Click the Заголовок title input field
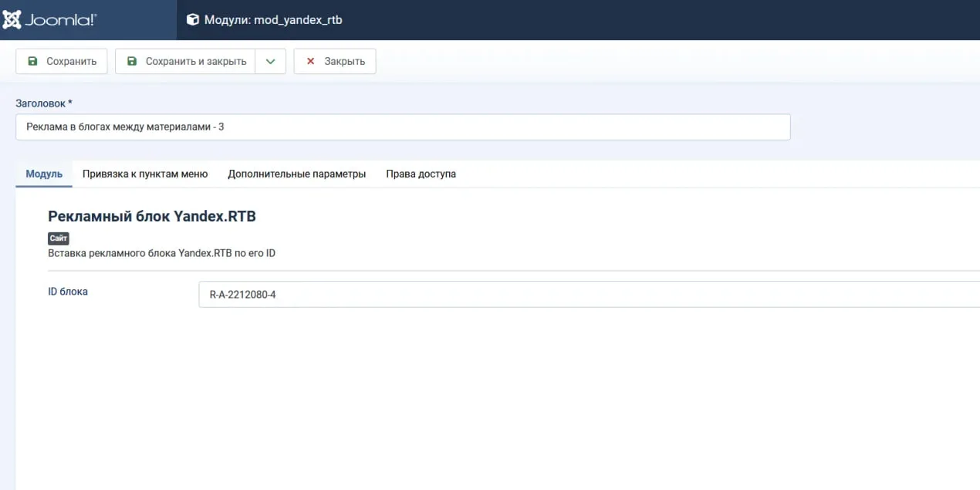980x490 pixels. pyautogui.click(x=403, y=127)
